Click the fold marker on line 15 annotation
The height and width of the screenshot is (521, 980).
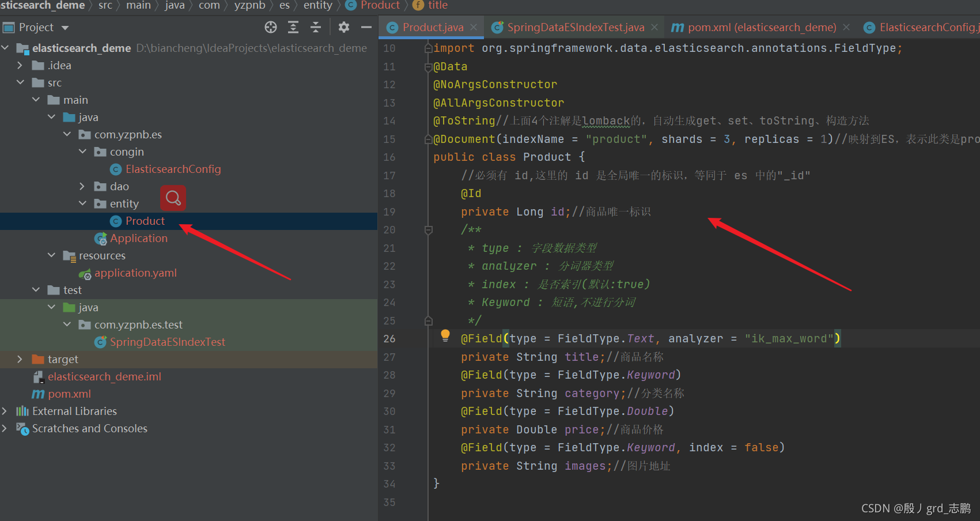pyautogui.click(x=429, y=139)
